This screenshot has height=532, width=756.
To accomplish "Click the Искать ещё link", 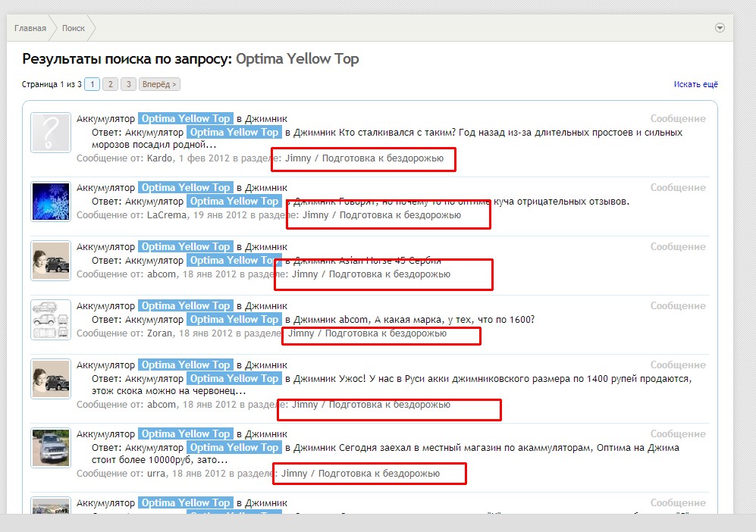I will (695, 84).
